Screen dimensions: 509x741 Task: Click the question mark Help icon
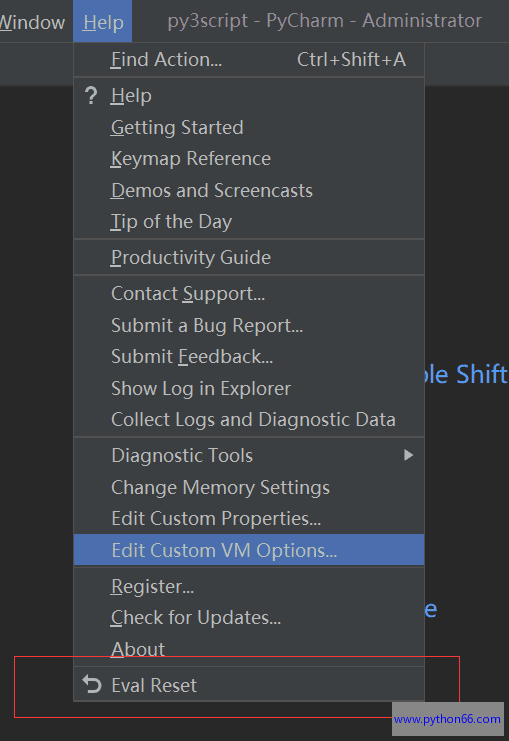click(91, 96)
